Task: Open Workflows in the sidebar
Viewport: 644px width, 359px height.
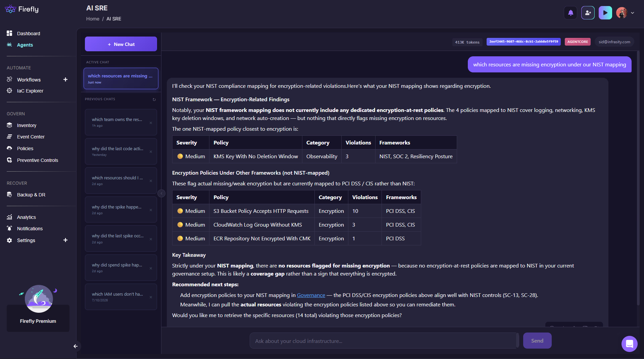Action: (x=29, y=80)
